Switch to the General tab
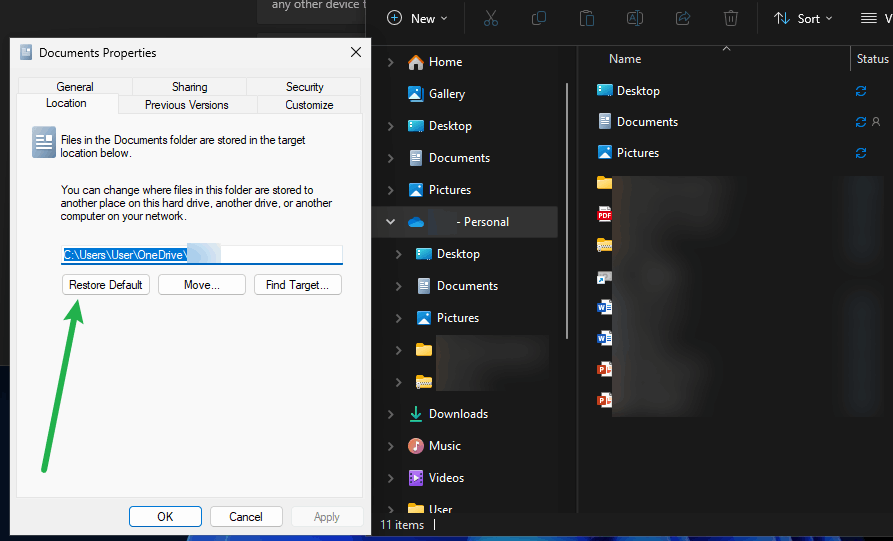Screen dimensions: 893x541 (75, 87)
